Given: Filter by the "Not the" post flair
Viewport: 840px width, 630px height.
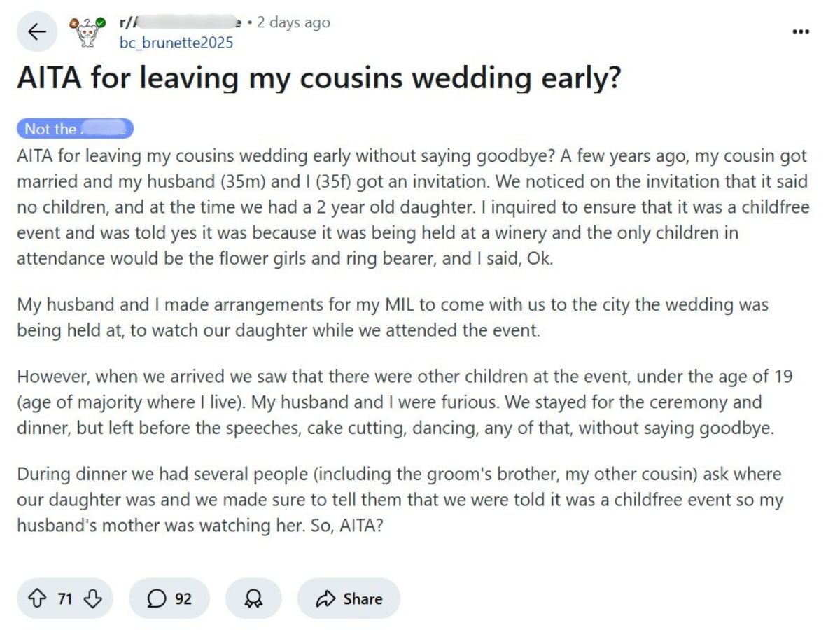Looking at the screenshot, I should (75, 129).
